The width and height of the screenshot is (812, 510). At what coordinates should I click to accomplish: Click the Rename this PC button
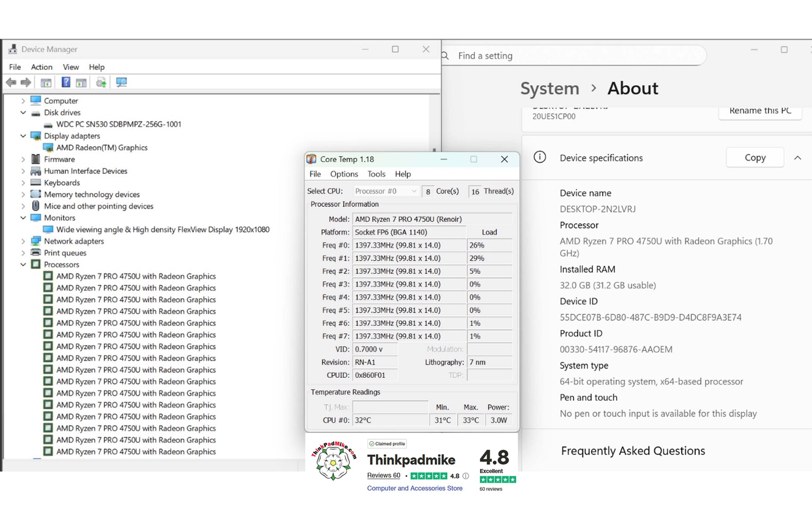pyautogui.click(x=760, y=112)
